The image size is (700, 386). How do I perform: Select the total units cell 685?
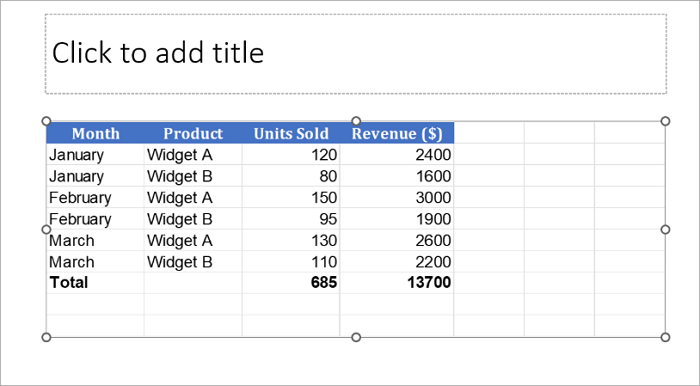(291, 282)
